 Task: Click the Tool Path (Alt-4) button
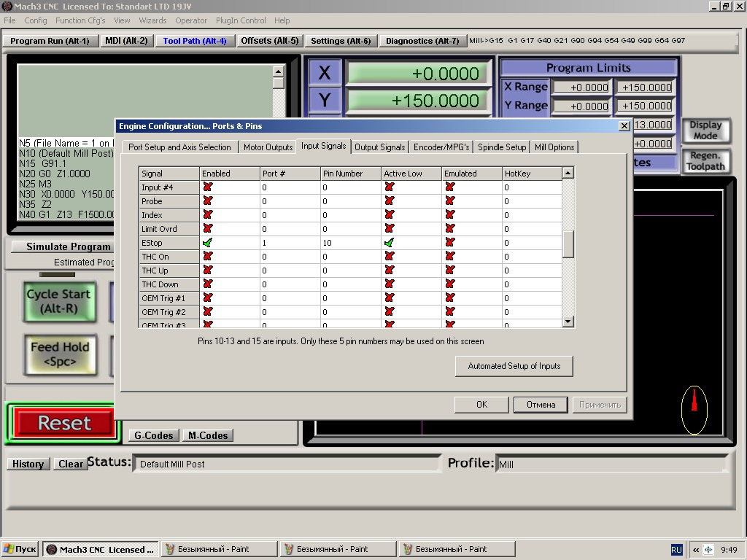point(194,41)
